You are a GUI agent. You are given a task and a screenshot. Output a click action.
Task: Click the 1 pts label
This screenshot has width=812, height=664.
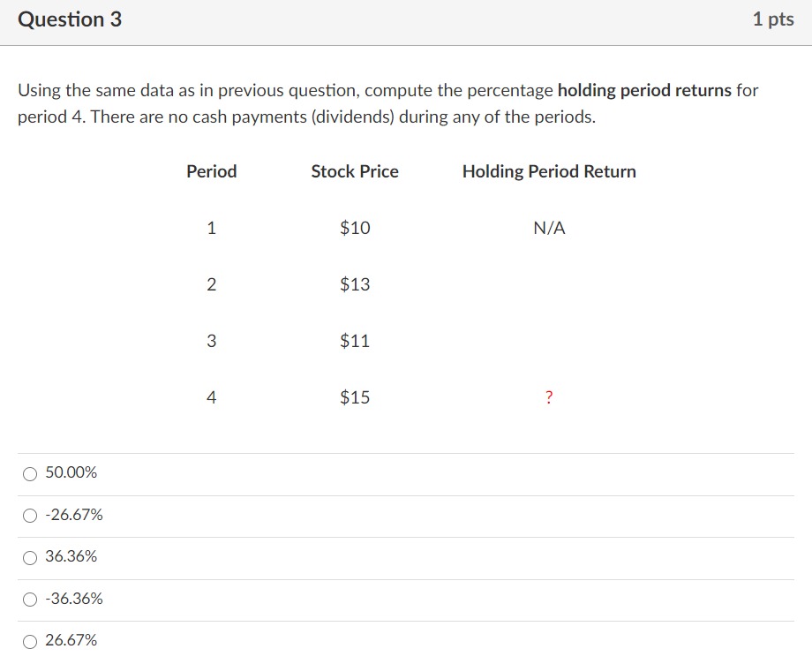[x=774, y=19]
